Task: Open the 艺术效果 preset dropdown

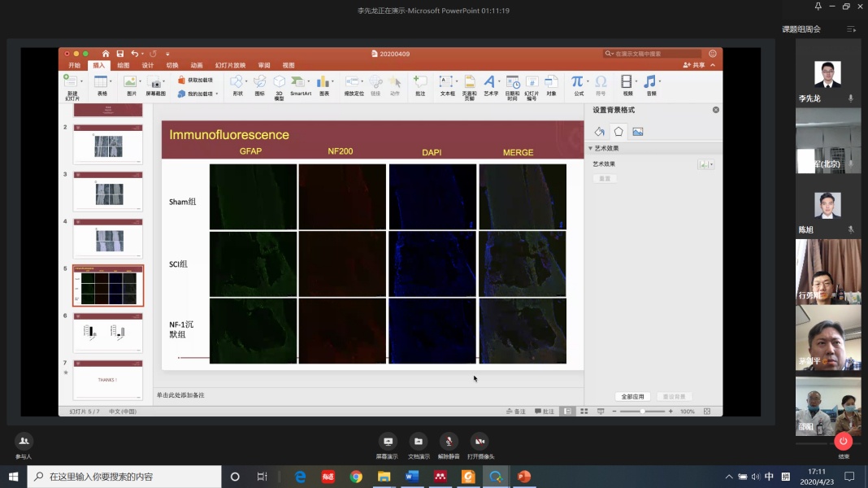Action: tap(705, 164)
